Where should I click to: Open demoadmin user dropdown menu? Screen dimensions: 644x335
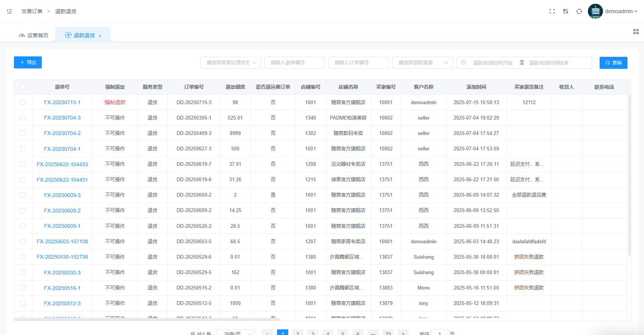[621, 11]
